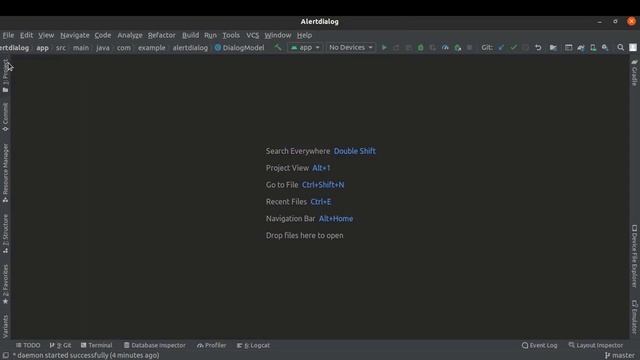This screenshot has height=360, width=640.
Task: Click the java breadcrumb in navigation bar
Action: click(103, 48)
